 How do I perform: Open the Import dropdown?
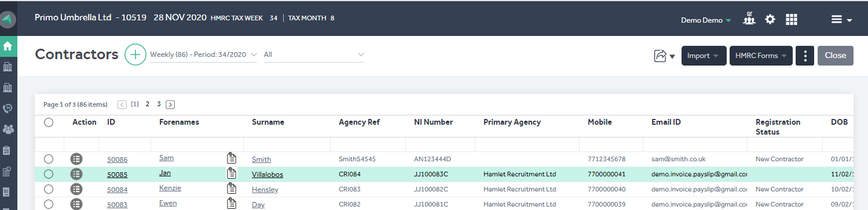point(704,56)
